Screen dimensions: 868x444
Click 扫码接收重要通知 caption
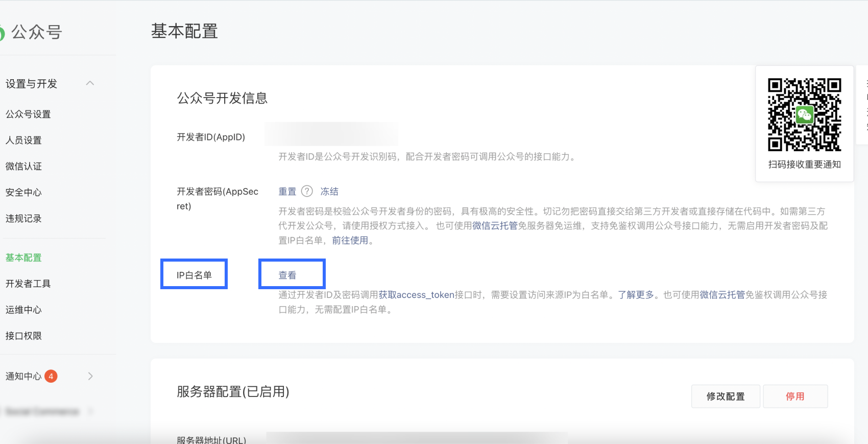[804, 165]
